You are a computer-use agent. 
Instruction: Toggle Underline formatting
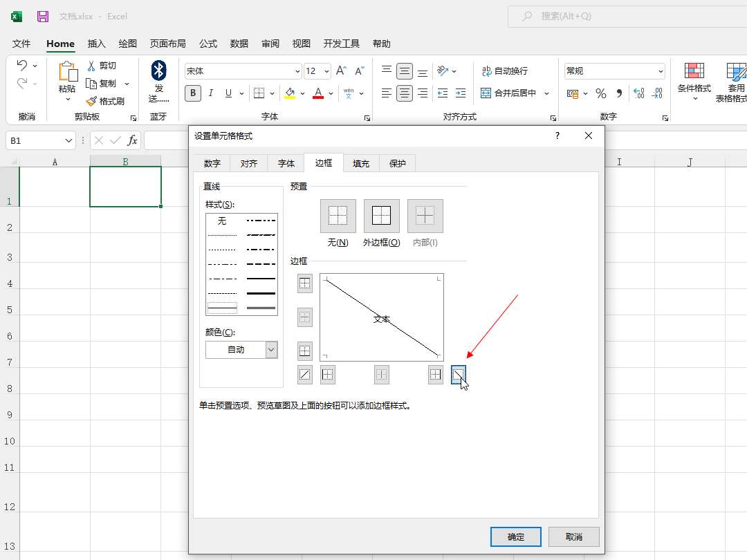coord(229,93)
